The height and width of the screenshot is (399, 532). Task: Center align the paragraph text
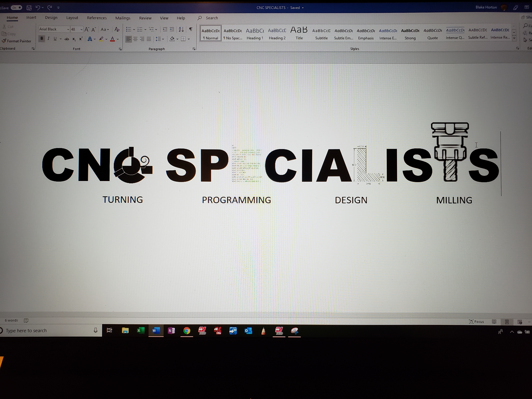[x=135, y=39]
